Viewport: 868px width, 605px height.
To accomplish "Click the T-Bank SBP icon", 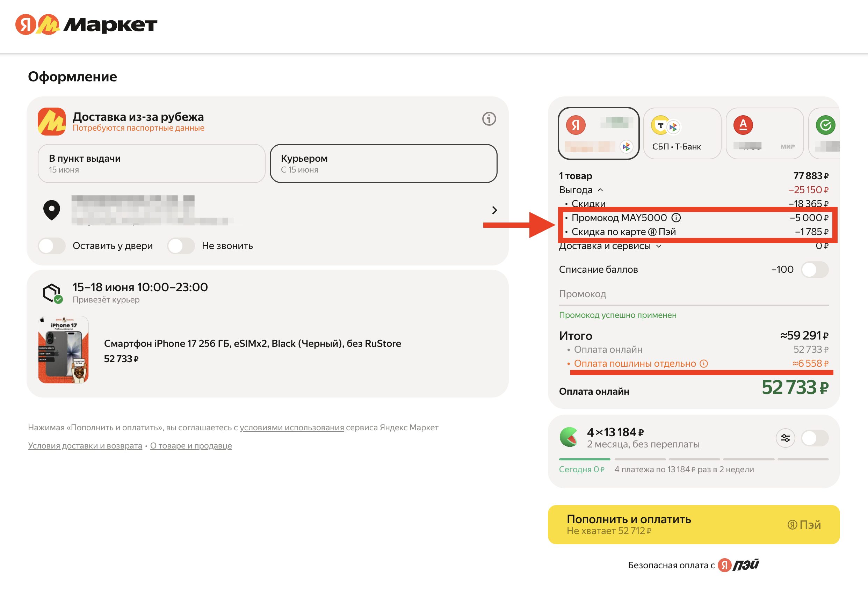I will tap(665, 126).
